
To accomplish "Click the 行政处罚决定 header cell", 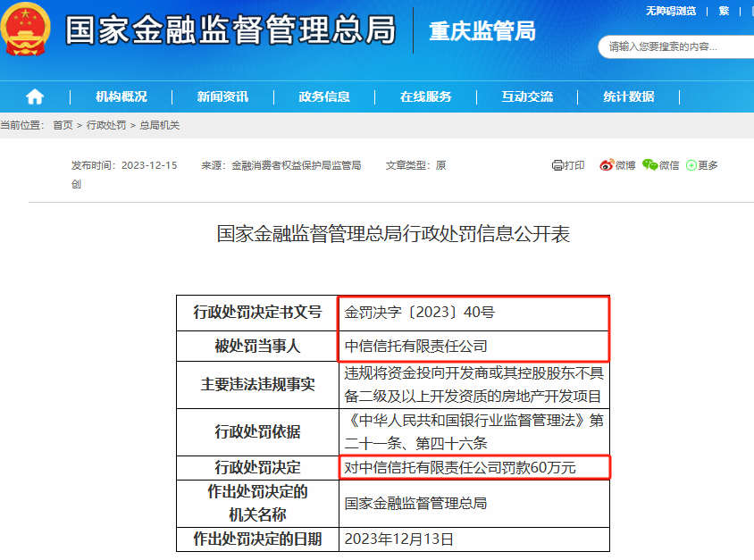I will pyautogui.click(x=257, y=467).
